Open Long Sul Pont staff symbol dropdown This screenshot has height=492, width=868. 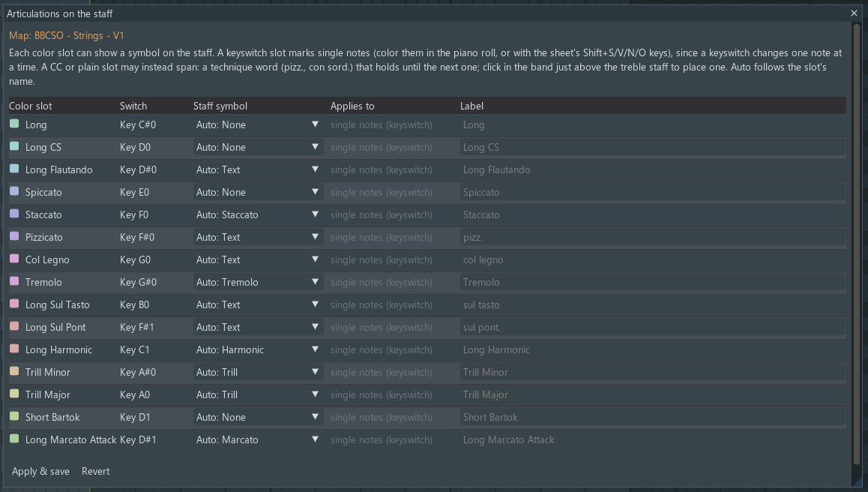coord(258,328)
